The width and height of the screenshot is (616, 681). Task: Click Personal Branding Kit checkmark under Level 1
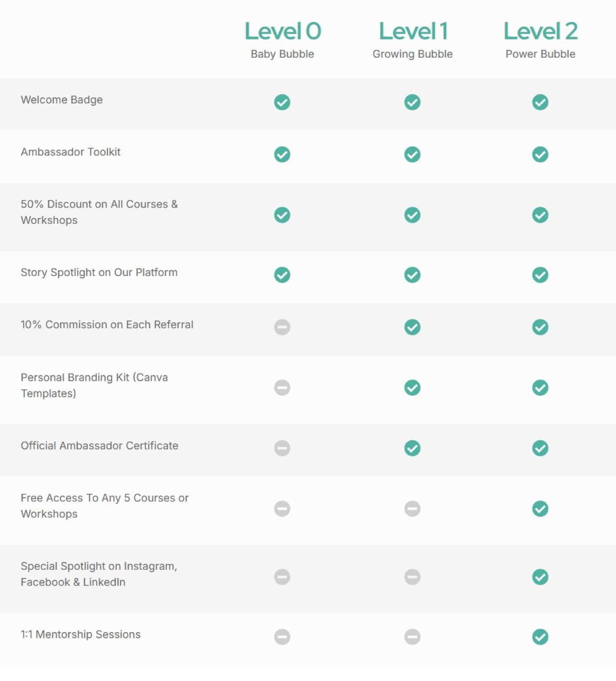[412, 388]
